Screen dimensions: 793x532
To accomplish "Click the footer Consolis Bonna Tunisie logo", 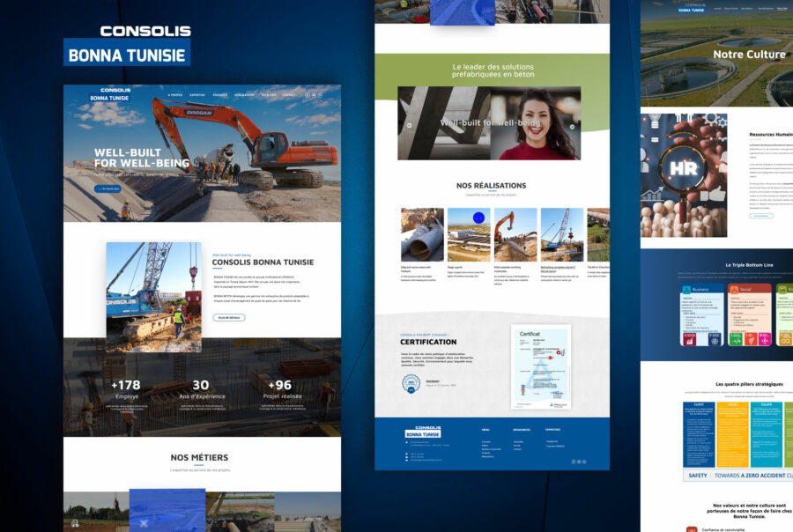I will click(423, 432).
